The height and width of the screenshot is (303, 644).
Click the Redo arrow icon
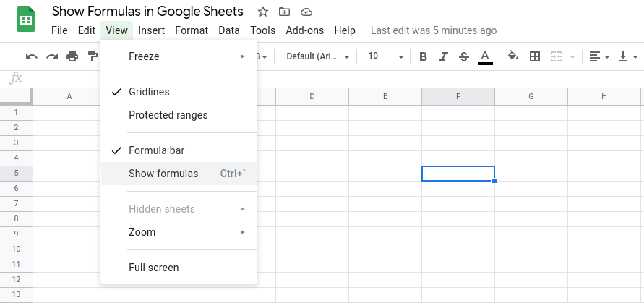pos(52,56)
